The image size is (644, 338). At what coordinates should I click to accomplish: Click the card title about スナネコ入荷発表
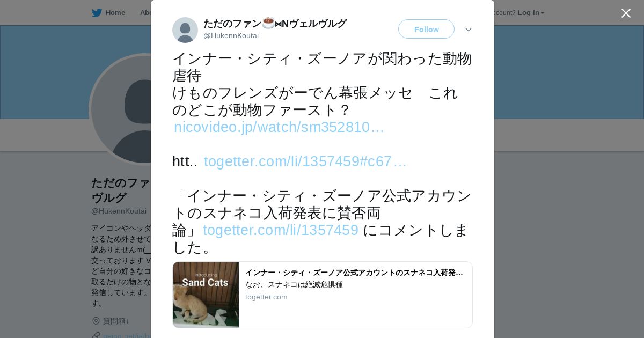click(x=354, y=273)
